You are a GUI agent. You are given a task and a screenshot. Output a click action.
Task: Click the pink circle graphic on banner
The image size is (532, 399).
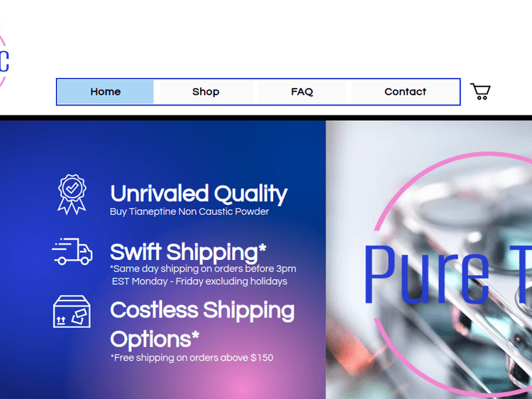[x=453, y=274]
